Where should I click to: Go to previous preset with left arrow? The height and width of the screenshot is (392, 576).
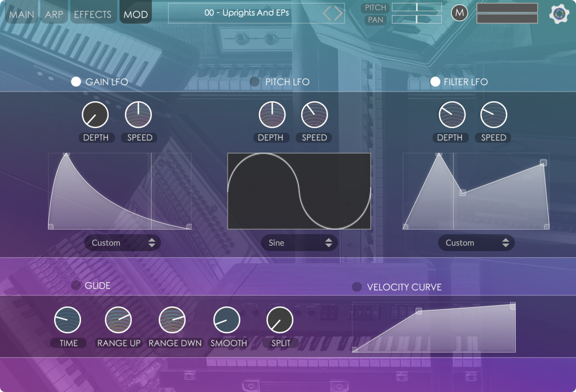click(x=327, y=14)
